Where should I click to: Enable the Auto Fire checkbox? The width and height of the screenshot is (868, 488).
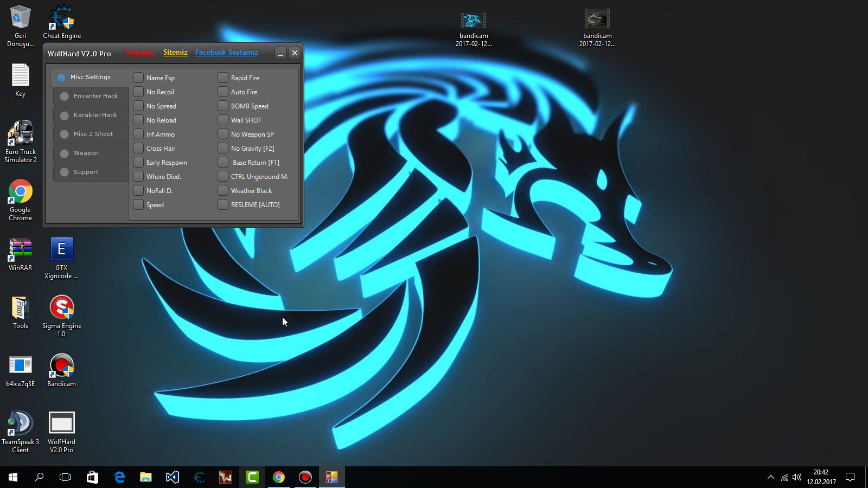[x=223, y=92]
